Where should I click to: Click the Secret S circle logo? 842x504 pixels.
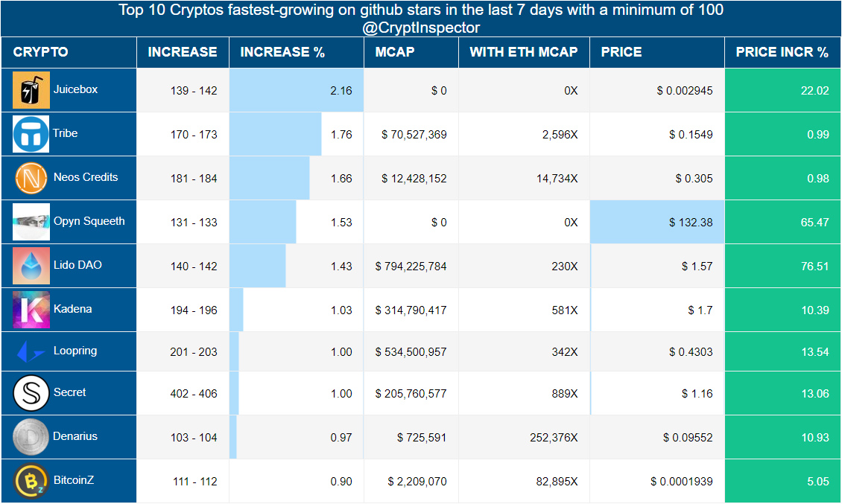pos(31,393)
